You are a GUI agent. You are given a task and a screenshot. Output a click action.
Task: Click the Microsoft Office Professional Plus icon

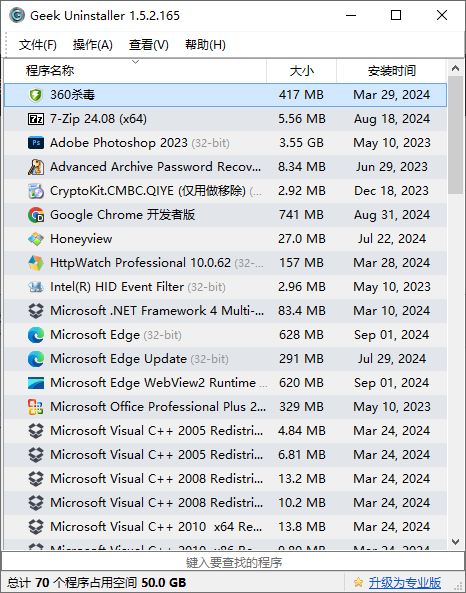click(x=36, y=407)
